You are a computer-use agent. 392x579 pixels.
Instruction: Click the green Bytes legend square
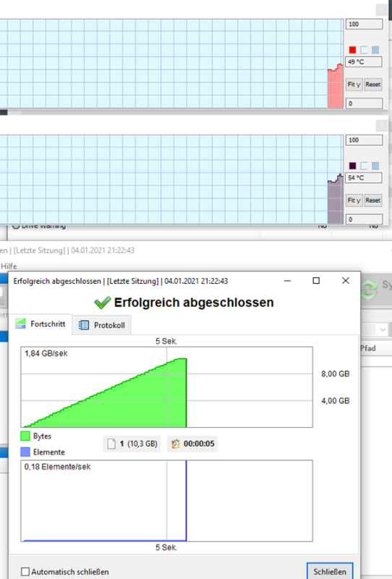coord(25,436)
